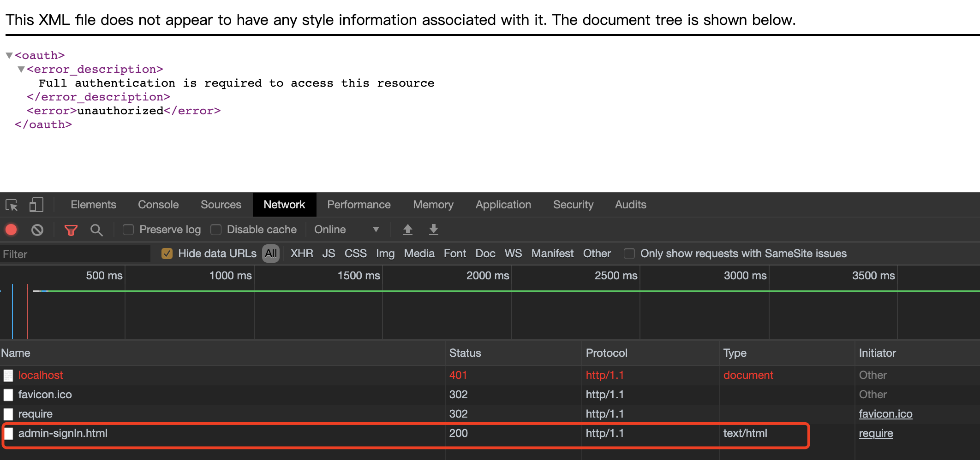Open the Application tab
Image resolution: width=980 pixels, height=460 pixels.
point(503,205)
